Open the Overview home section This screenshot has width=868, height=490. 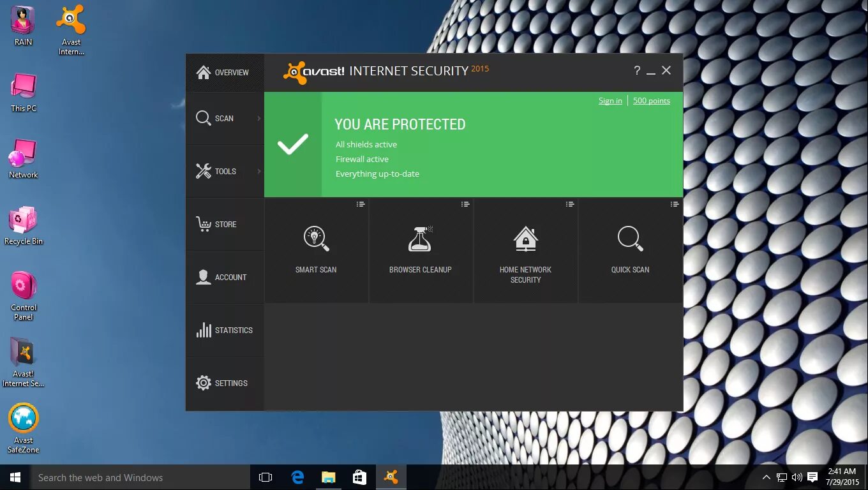pos(225,73)
